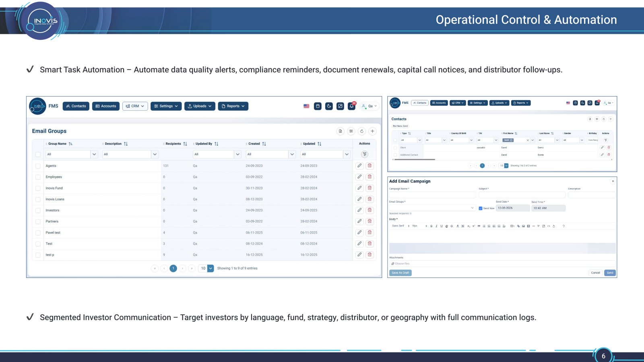Clear filters icon in Email Groups Actions column
The image size is (644, 362).
365,154
